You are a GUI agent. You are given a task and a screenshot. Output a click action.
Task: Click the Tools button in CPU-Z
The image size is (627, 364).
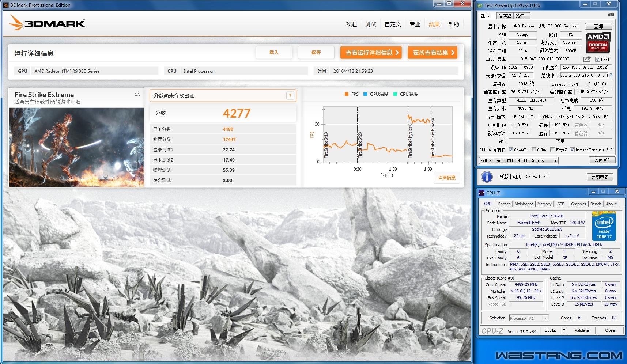pos(550,330)
